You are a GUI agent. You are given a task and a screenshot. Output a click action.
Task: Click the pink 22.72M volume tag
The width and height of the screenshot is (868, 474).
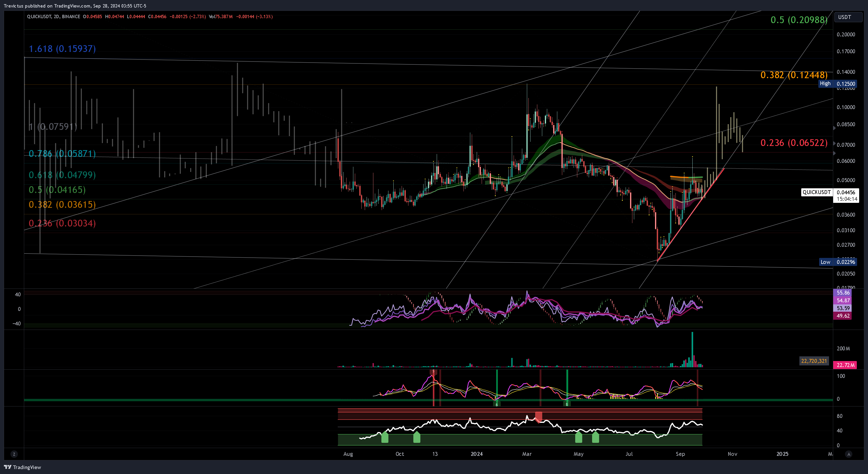(845, 365)
